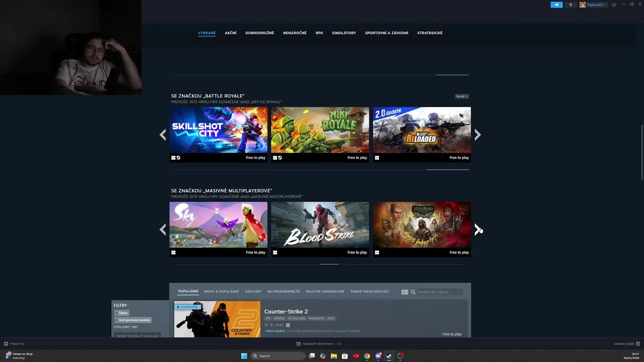Select the Vybrané category tab
The width and height of the screenshot is (644, 362).
pyautogui.click(x=207, y=33)
